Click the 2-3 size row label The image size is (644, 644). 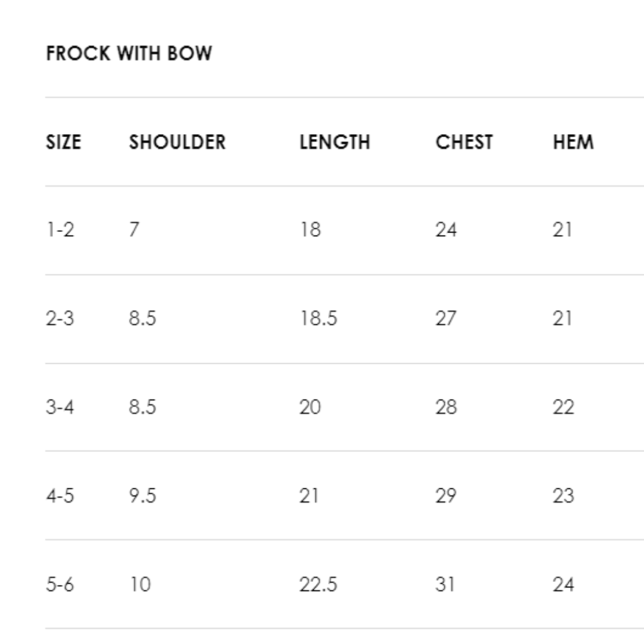[60, 318]
